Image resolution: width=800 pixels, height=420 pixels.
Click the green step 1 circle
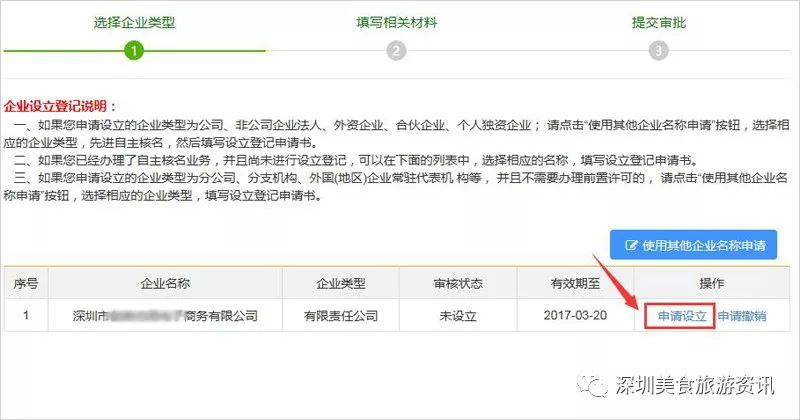click(x=134, y=51)
